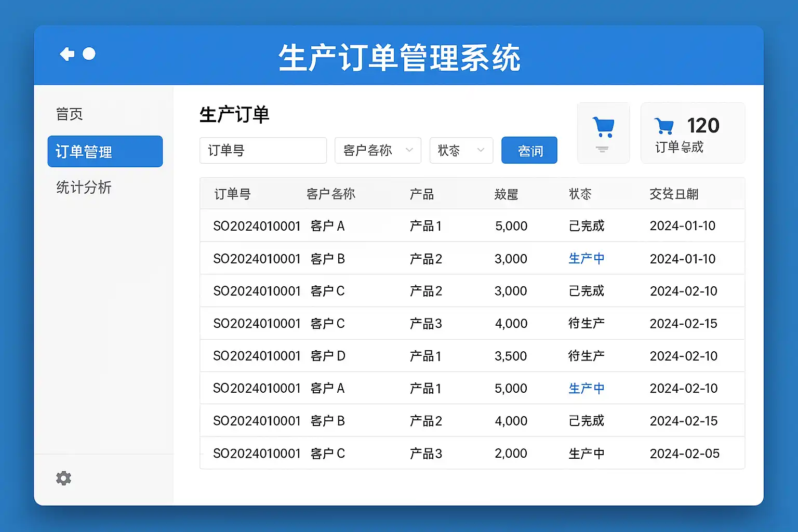The height and width of the screenshot is (532, 798).
Task: Click the 120 orders summary card
Action: click(693, 134)
